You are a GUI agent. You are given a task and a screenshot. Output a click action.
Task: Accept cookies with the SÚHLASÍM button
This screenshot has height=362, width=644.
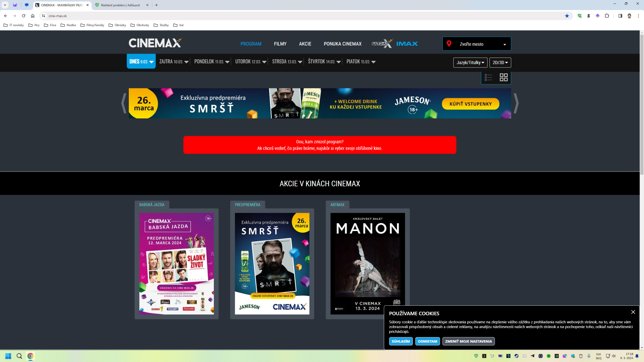(x=401, y=341)
